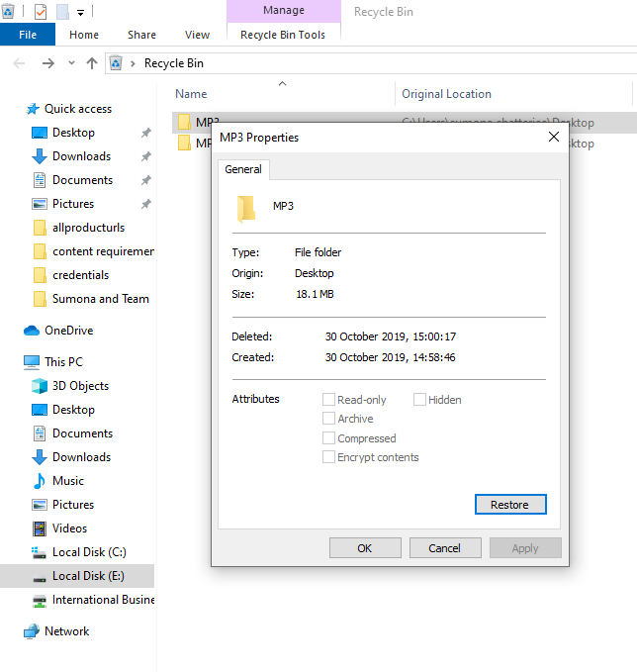Open the Customize Quick Access Toolbar arrow
Screen dimensions: 637x672
80,13
